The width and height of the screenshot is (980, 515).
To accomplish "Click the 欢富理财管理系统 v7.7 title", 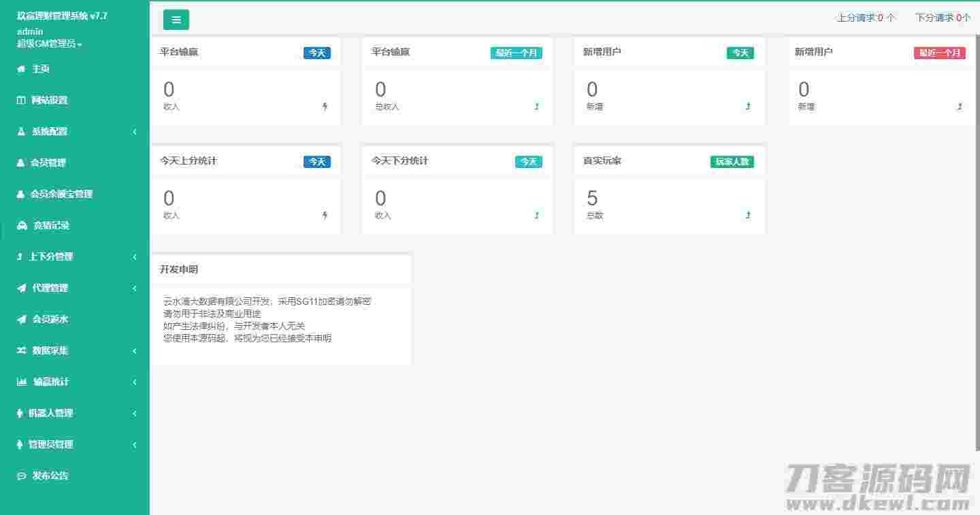I will tap(62, 16).
